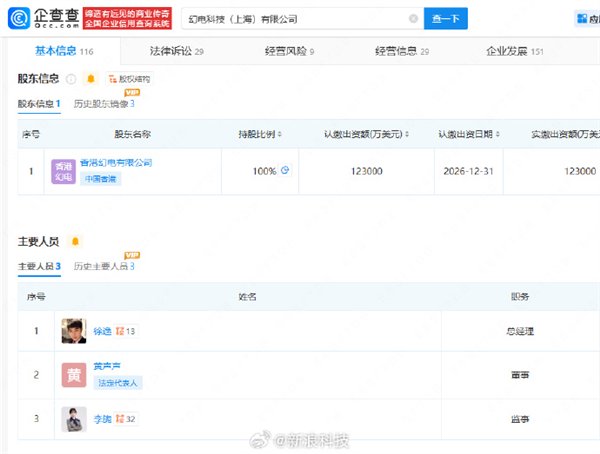The height and width of the screenshot is (454, 600).
Task: Open the 股权结构 equity structure button
Action: click(x=129, y=79)
